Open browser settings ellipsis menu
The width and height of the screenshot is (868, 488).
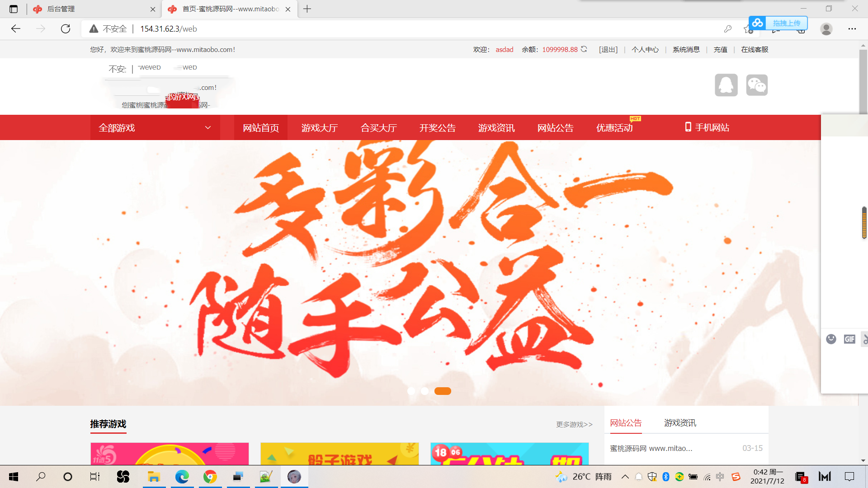[852, 29]
